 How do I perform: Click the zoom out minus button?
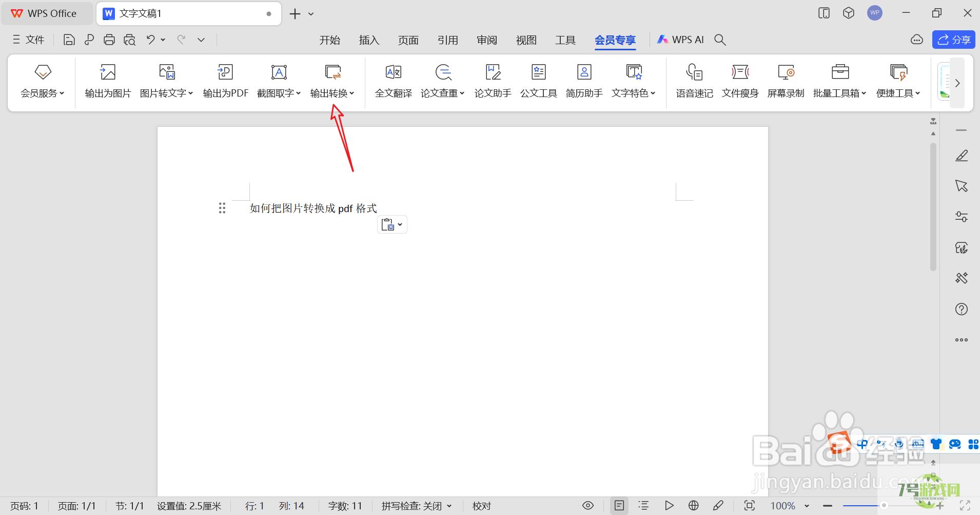pyautogui.click(x=827, y=506)
